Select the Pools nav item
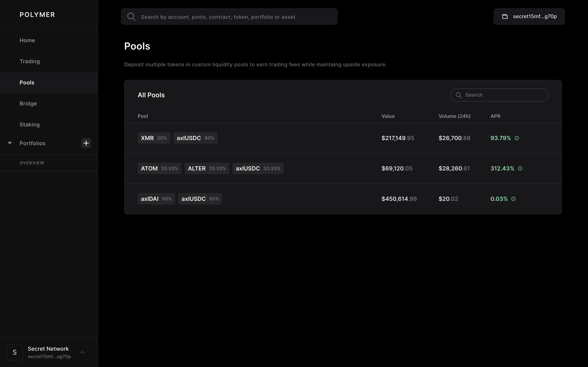 27,83
